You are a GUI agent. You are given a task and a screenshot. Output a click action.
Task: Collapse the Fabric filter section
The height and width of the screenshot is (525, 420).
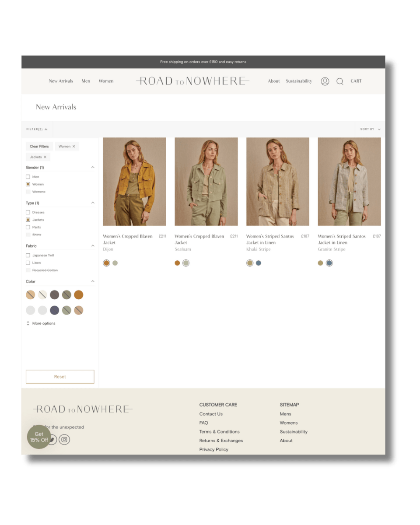93,246
